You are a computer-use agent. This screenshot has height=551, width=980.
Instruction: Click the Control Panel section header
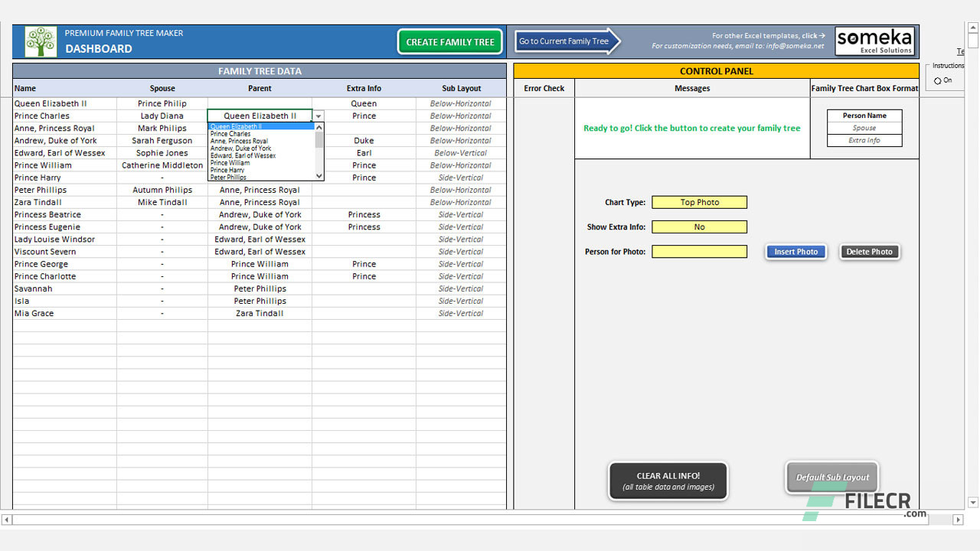pos(716,71)
